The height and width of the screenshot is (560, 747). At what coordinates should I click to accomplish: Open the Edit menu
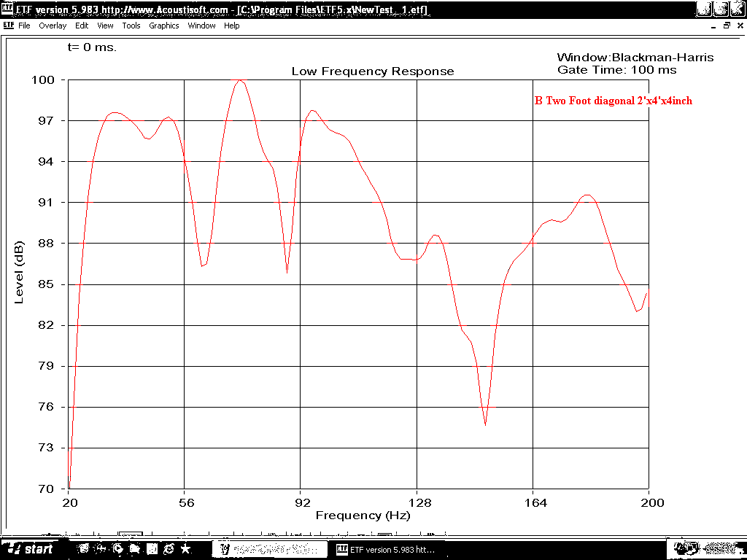tap(82, 26)
